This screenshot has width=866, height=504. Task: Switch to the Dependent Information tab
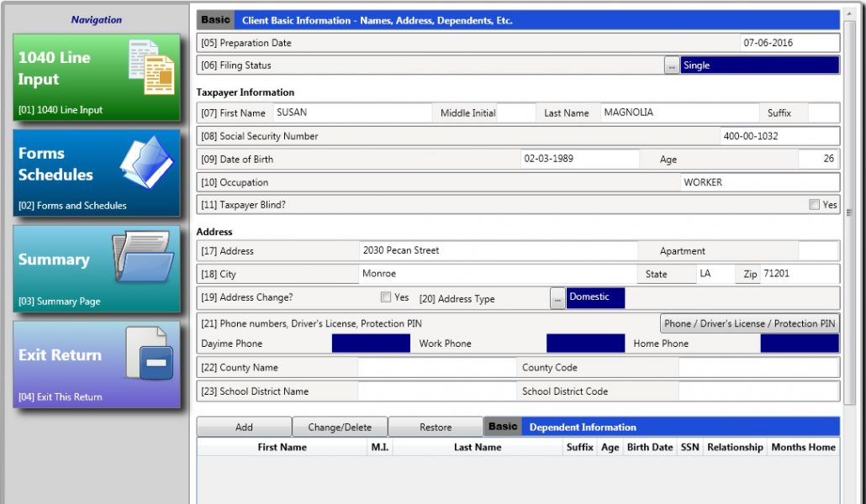[582, 426]
